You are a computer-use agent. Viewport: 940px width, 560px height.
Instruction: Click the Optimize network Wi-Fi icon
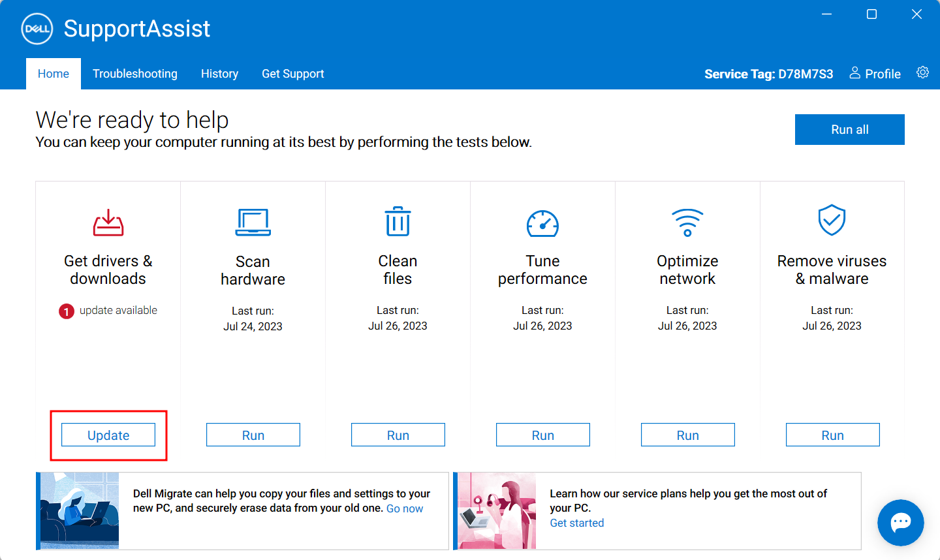click(x=687, y=223)
